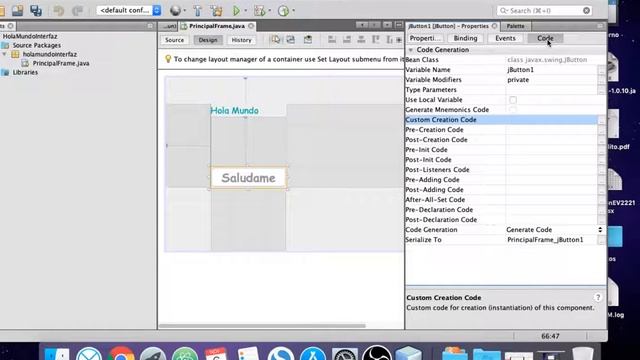Click the fourth alignment icon in designer toolbar

(x=376, y=40)
